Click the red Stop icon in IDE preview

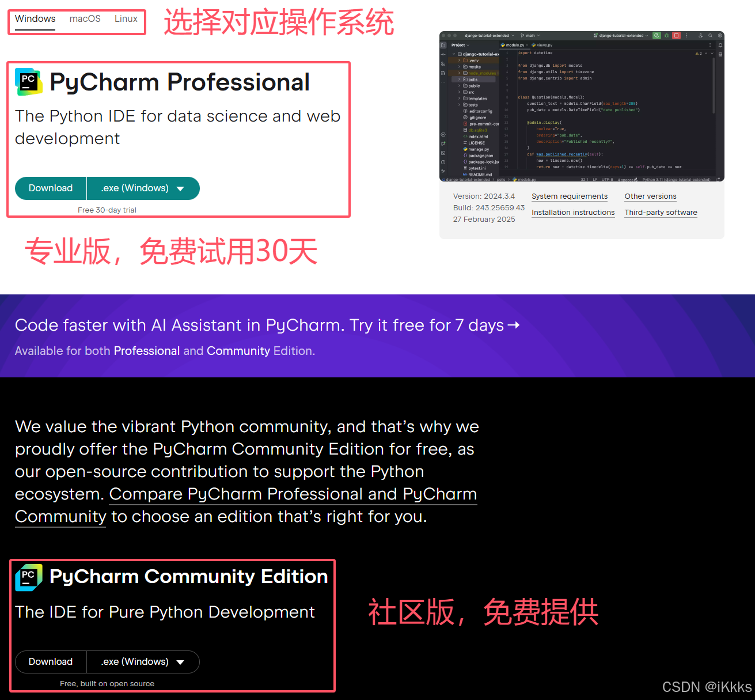[677, 36]
